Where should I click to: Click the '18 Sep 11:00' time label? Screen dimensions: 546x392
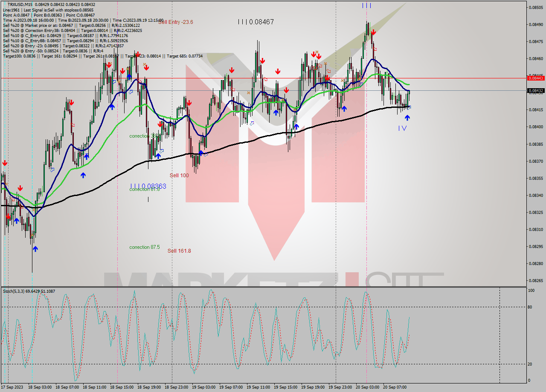tap(94, 387)
